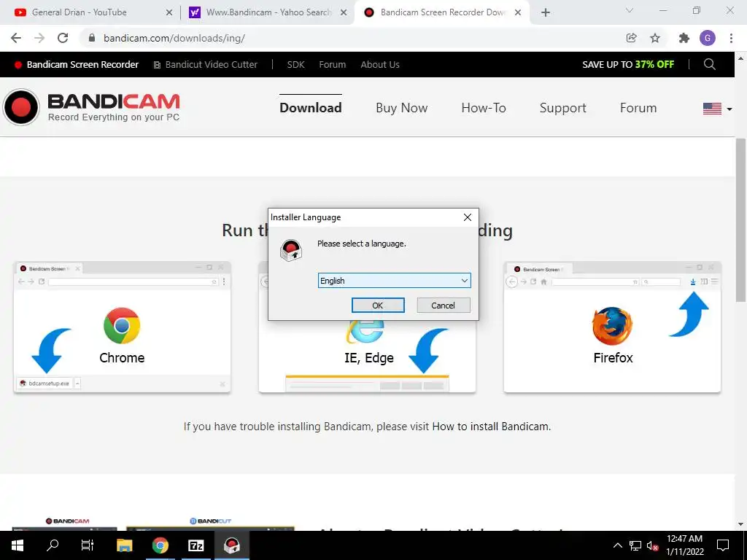Close the Bandicam Screen Recorder tab
747x560 pixels.
tap(518, 13)
